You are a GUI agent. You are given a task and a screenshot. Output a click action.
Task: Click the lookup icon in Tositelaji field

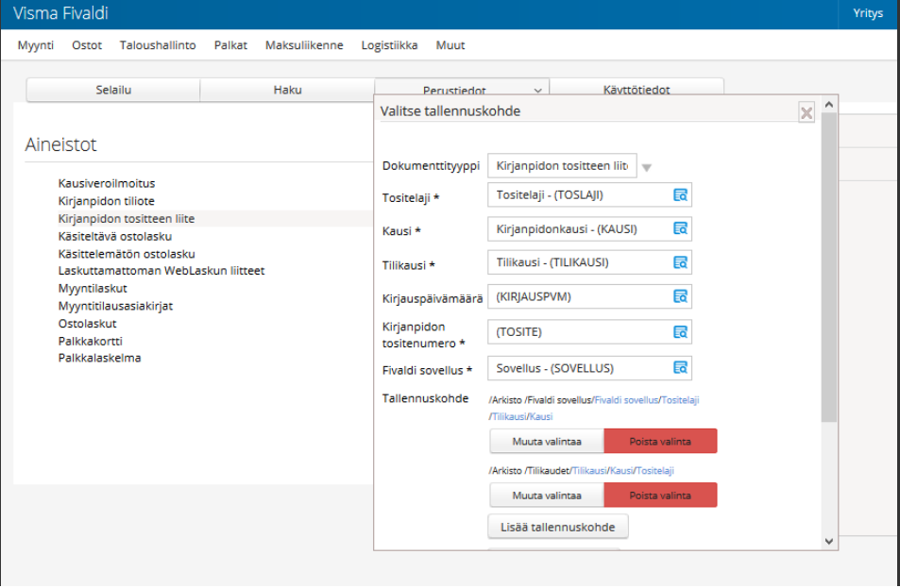point(680,194)
